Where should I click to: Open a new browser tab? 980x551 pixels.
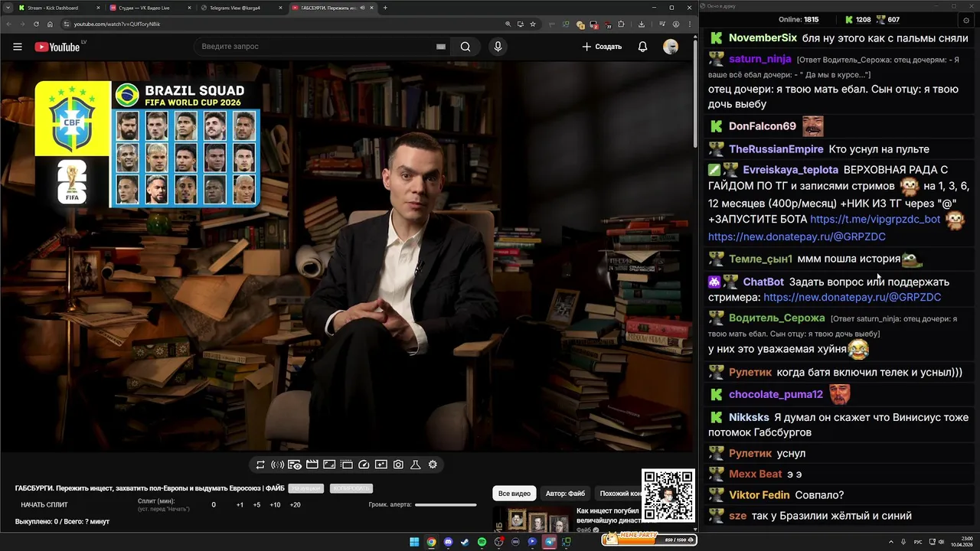click(385, 8)
